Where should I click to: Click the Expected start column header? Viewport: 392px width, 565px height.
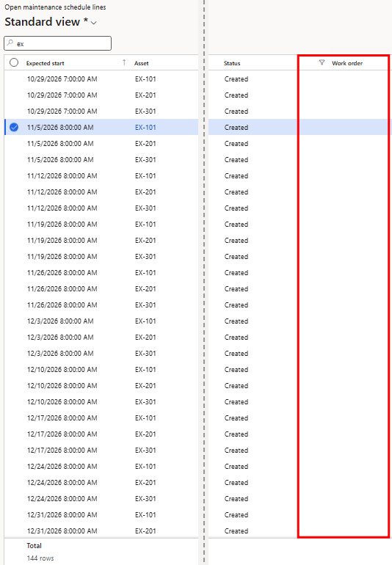pyautogui.click(x=45, y=63)
